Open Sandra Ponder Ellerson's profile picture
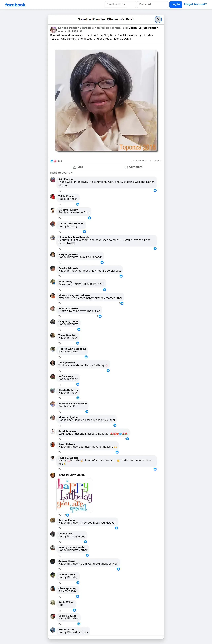 (x=53, y=30)
